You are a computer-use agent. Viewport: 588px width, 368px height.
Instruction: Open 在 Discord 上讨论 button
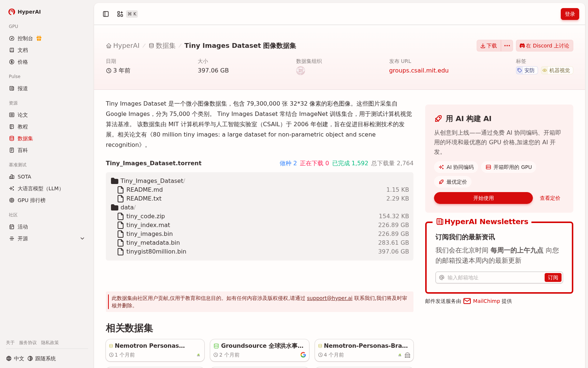(544, 46)
